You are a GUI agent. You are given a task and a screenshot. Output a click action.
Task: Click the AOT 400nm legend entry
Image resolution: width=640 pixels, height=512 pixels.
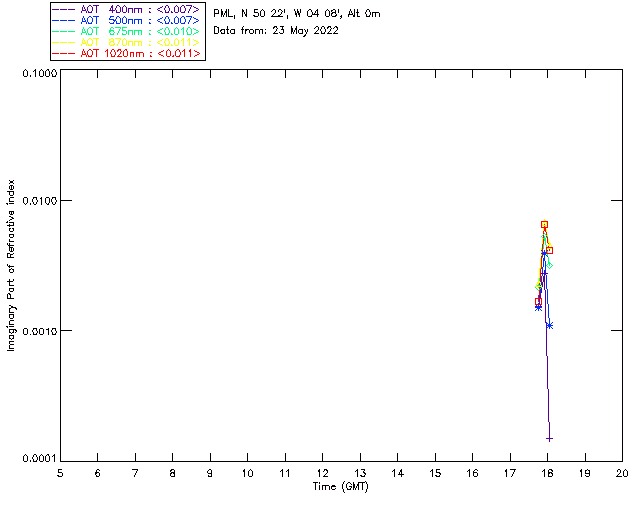(126, 9)
